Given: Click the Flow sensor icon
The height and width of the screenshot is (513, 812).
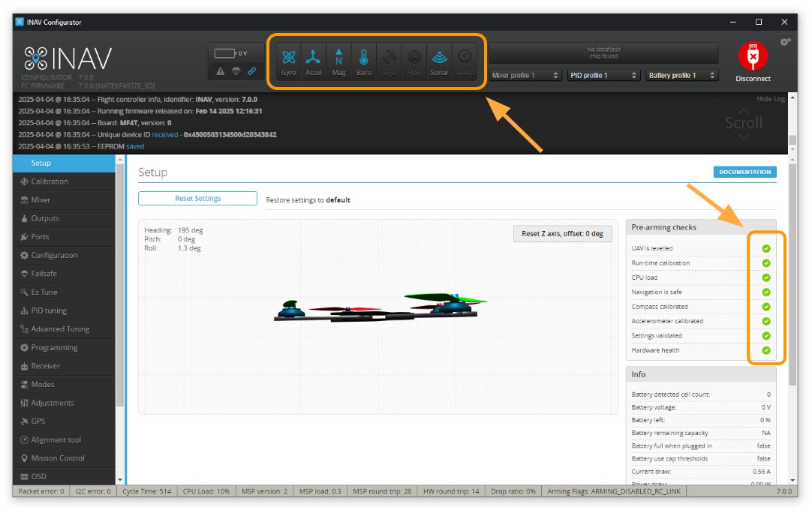Looking at the screenshot, I should tap(414, 57).
